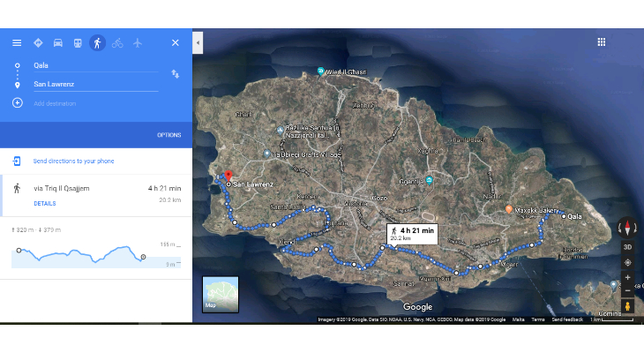The width and height of the screenshot is (644, 353).
Task: Switch to cycling directions mode
Action: (x=117, y=42)
